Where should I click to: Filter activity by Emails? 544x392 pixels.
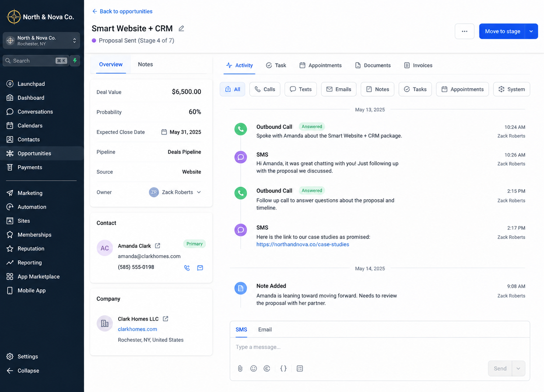(339, 89)
